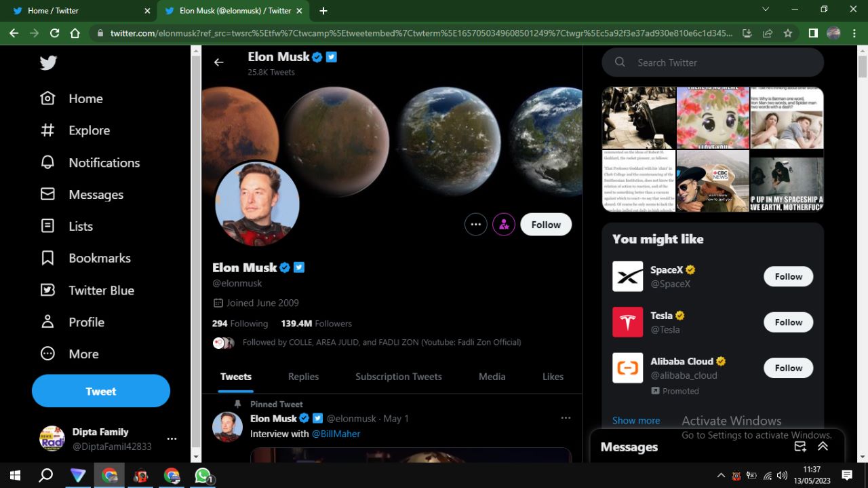Image resolution: width=868 pixels, height=488 pixels.
Task: Open Bookmarks from the sidebar
Action: click(85, 258)
